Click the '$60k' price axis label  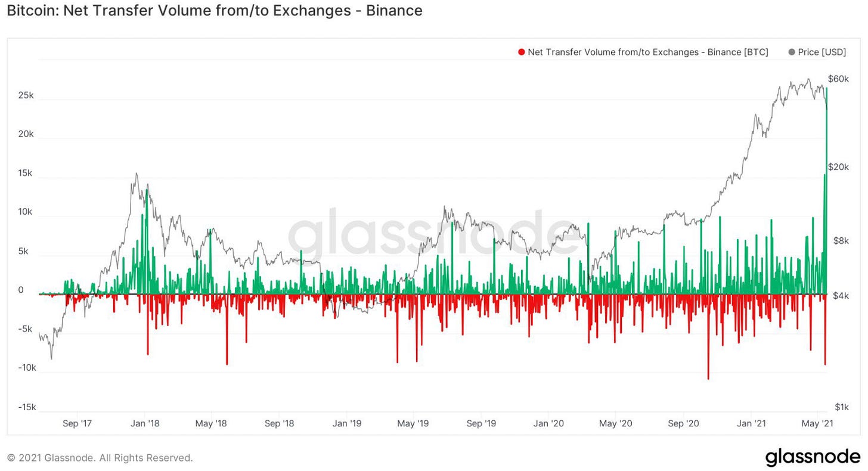tap(838, 79)
